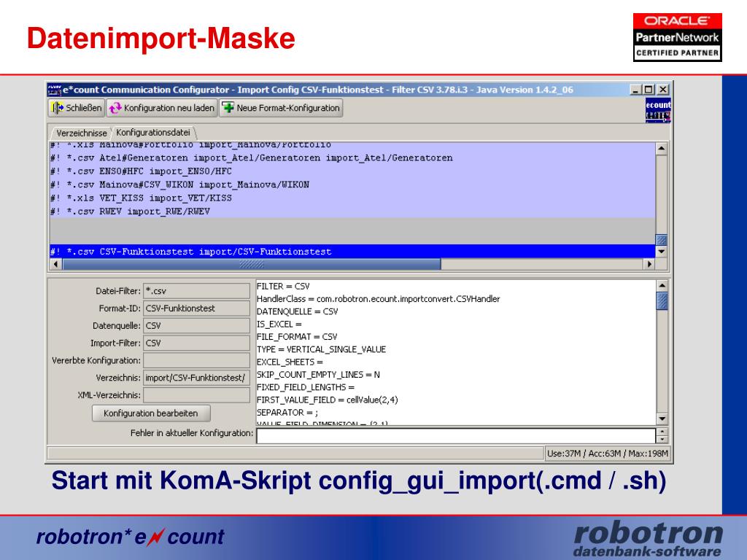The image size is (747, 560).
Task: Click the memory usage status Use:37M
Action: click(x=607, y=454)
